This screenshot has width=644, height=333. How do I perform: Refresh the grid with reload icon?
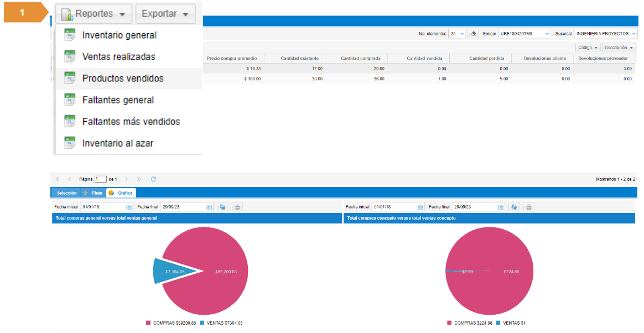[153, 179]
